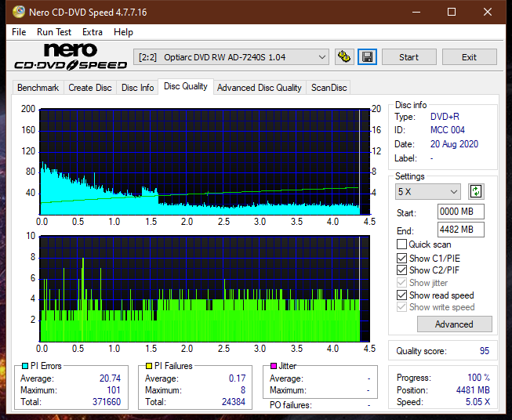
Task: Click the cyan PI Errors legend swatch
Action: click(25, 366)
